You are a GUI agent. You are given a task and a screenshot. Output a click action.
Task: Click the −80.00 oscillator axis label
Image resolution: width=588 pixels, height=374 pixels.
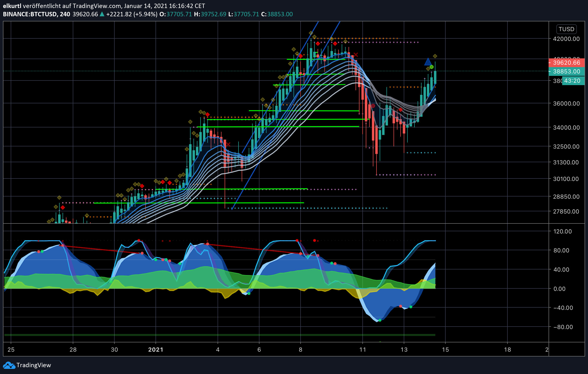[563, 327]
